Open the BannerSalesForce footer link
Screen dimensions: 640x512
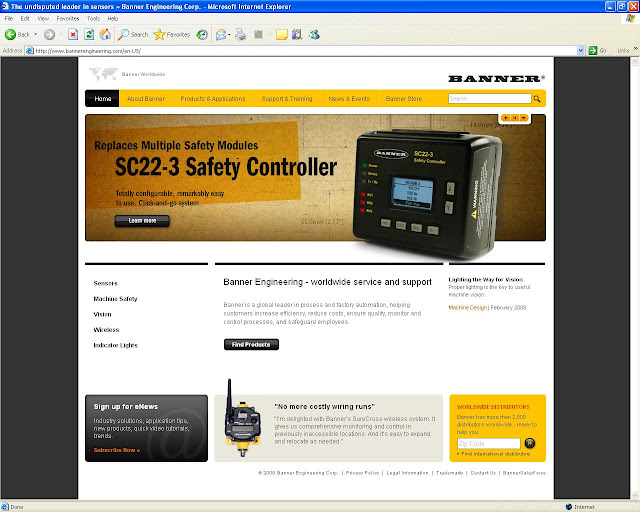pyautogui.click(x=524, y=473)
